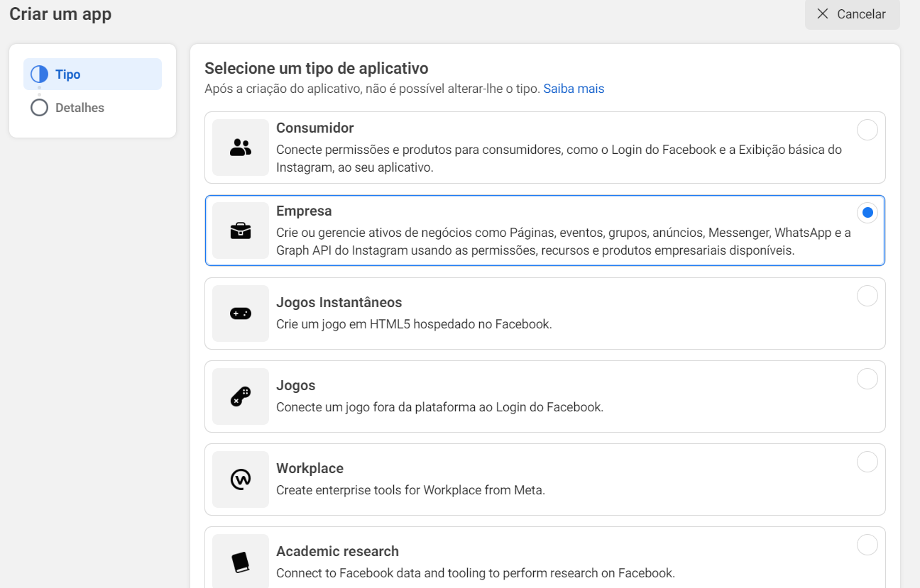
Task: Cancel app creation with Cancelar button
Action: coord(852,14)
